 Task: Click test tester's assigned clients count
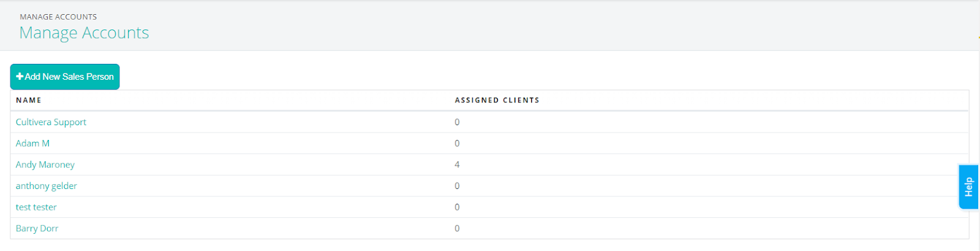tap(457, 207)
